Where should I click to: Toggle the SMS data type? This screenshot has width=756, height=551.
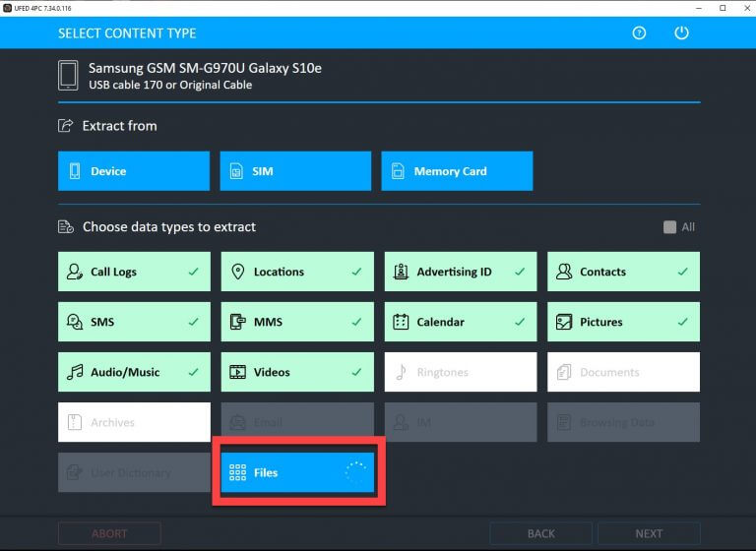click(x=134, y=322)
